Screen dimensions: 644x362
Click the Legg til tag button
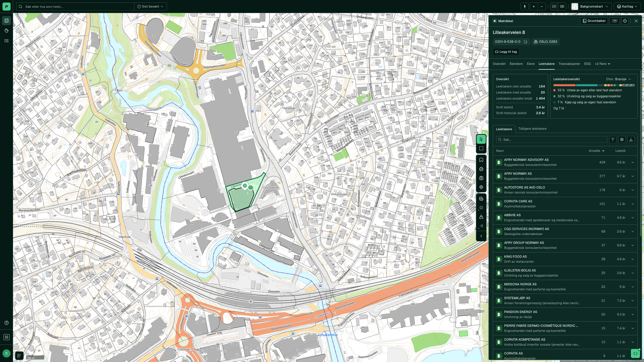tap(506, 52)
